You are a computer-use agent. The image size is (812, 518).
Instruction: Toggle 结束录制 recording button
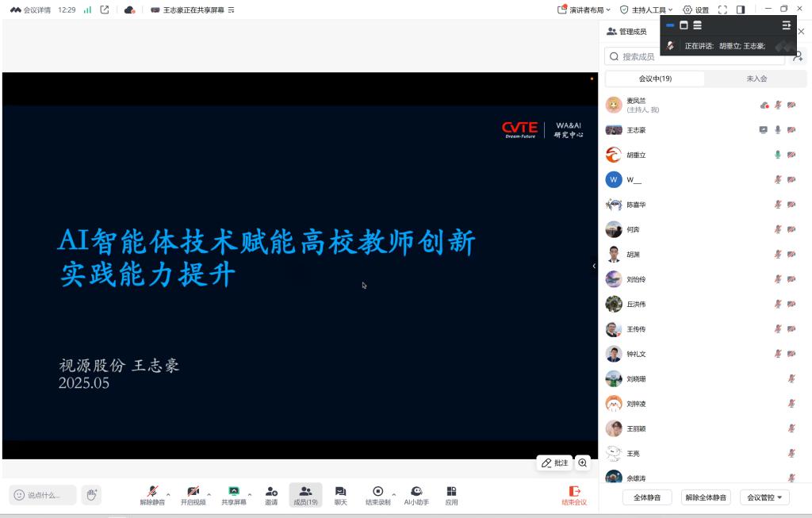click(378, 492)
